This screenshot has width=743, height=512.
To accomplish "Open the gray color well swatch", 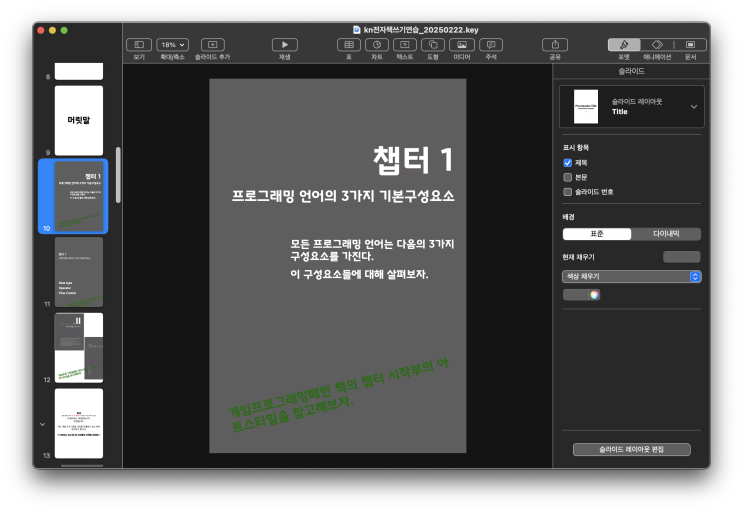I will (x=575, y=295).
